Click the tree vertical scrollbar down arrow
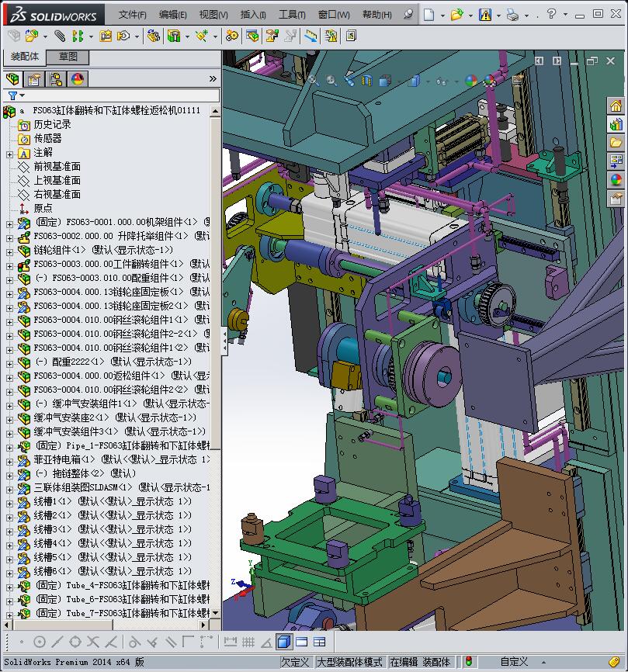 tap(216, 613)
